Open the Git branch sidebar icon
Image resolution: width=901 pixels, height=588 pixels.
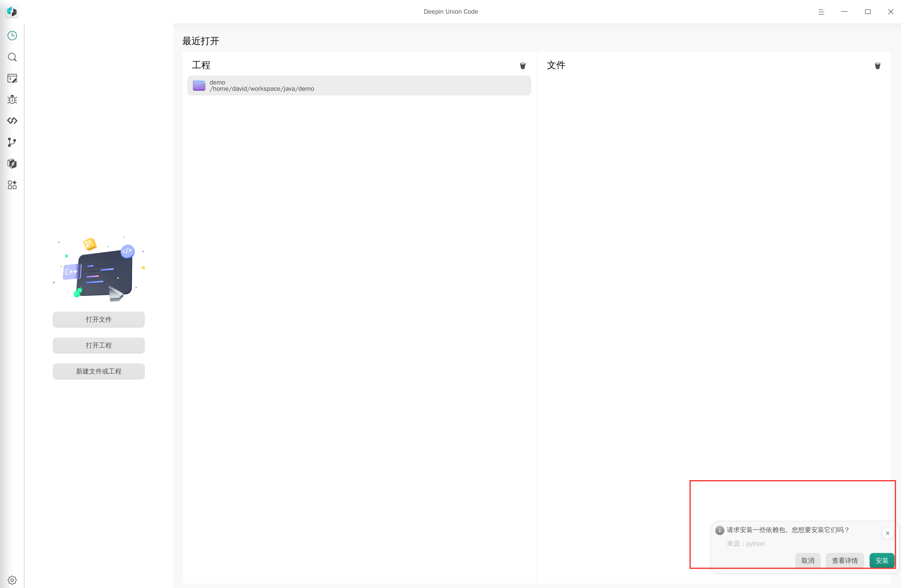(x=12, y=142)
